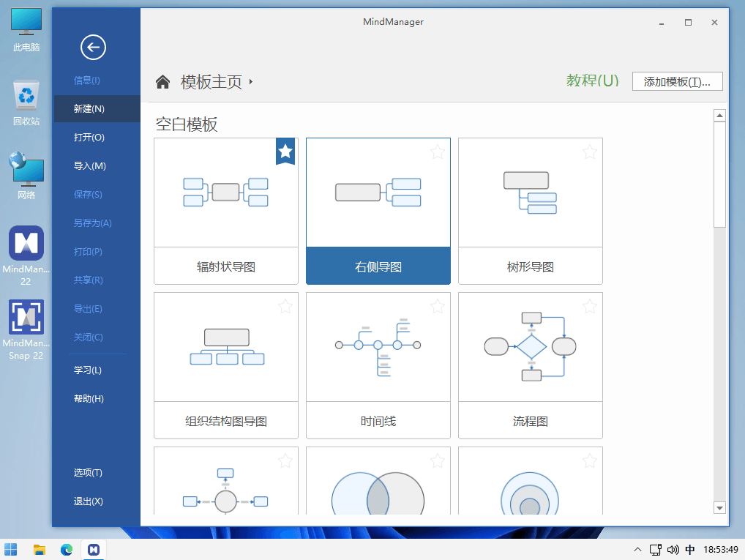Open the 回收站 recycle bin icon

[26, 103]
